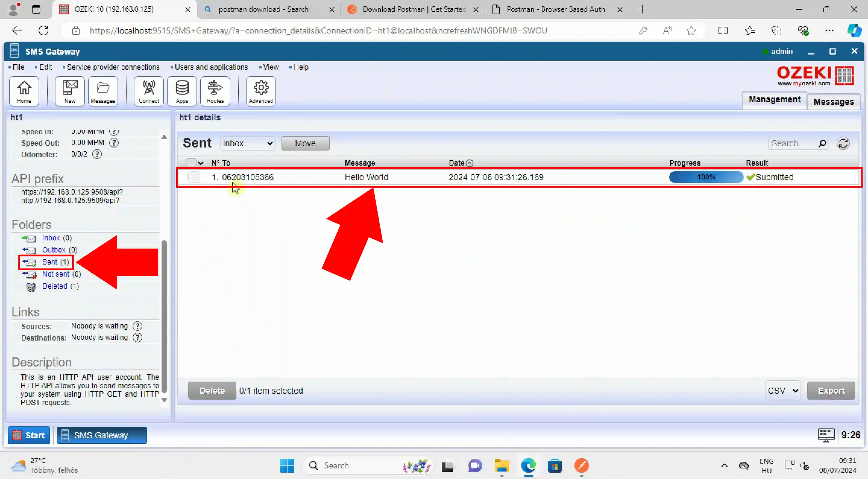Screen dimensions: 868x479
Task: Click the Delete button
Action: point(212,391)
